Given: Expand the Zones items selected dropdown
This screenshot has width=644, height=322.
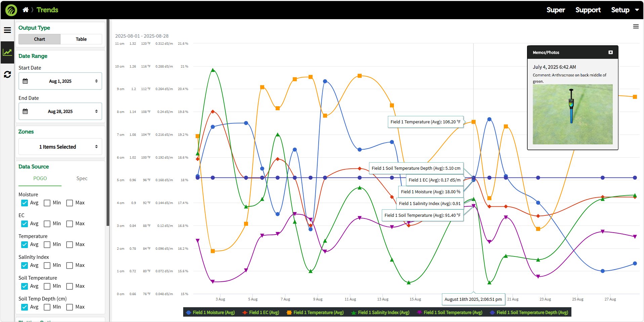Looking at the screenshot, I should point(60,147).
